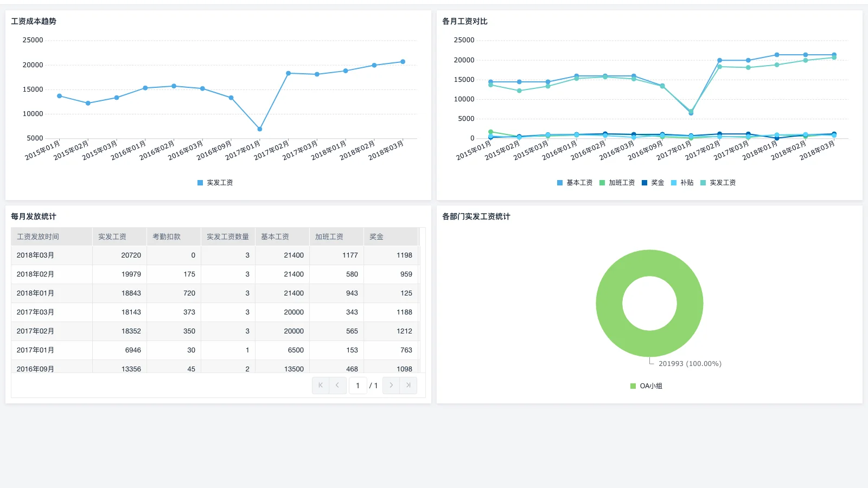
Task: Click the 实发工资 table column header
Action: 112,237
